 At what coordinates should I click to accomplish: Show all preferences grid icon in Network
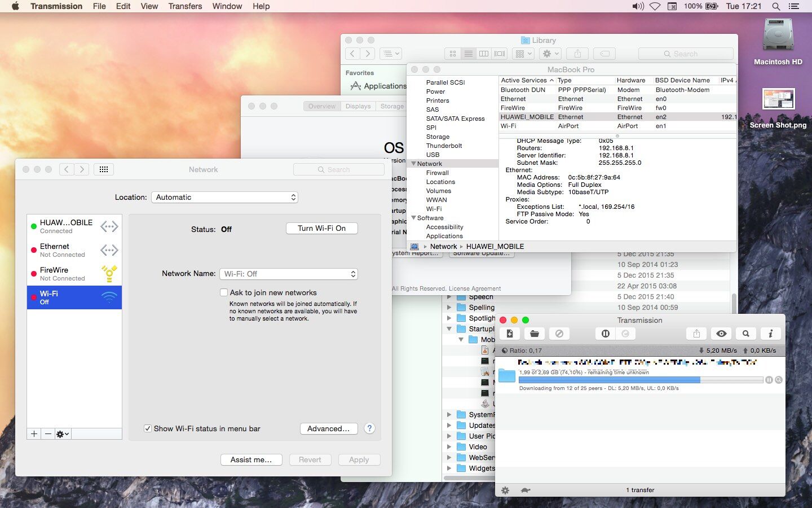tap(104, 169)
